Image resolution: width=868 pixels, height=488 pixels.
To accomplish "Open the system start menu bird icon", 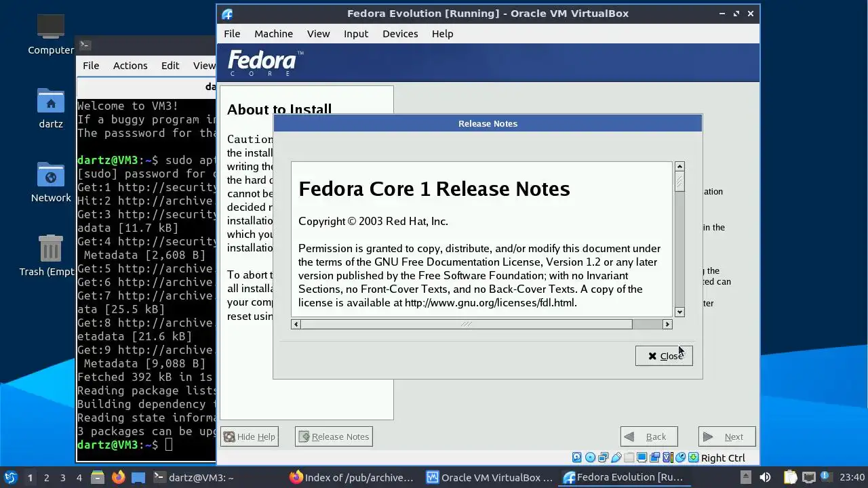I will [x=11, y=477].
